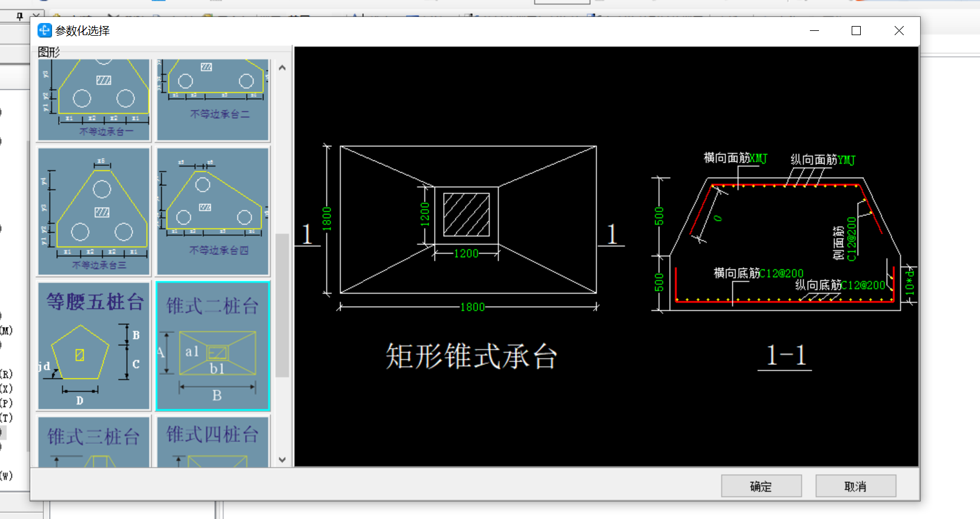Edit the lower 500 section height value
Image resolution: width=980 pixels, height=519 pixels.
[x=659, y=282]
